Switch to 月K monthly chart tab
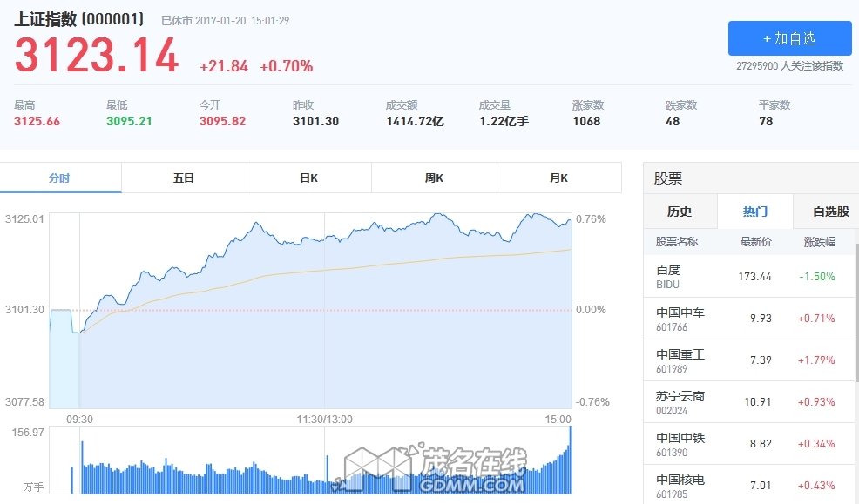The width and height of the screenshot is (859, 504). coord(558,178)
